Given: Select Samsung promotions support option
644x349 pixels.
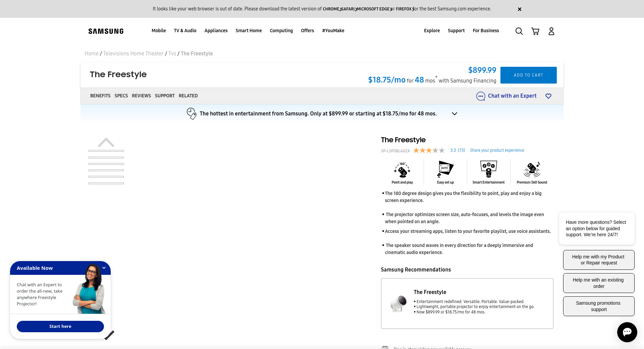Looking at the screenshot, I should click(x=598, y=306).
